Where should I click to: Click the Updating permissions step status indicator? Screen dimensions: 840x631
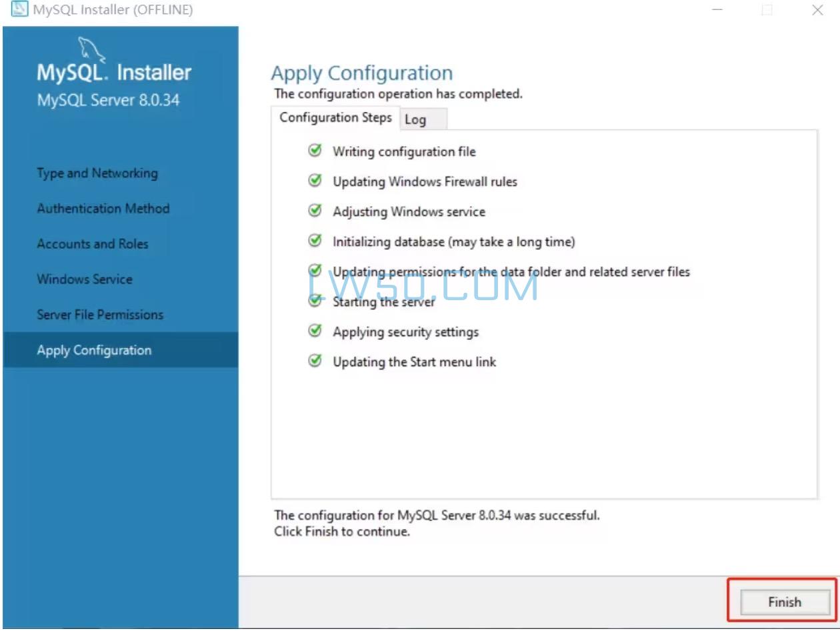(x=314, y=271)
